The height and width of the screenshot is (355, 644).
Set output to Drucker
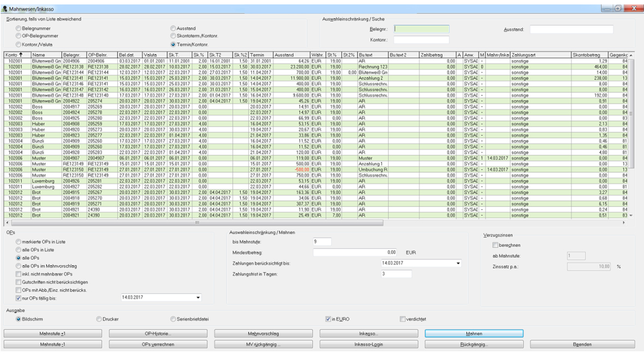point(99,318)
